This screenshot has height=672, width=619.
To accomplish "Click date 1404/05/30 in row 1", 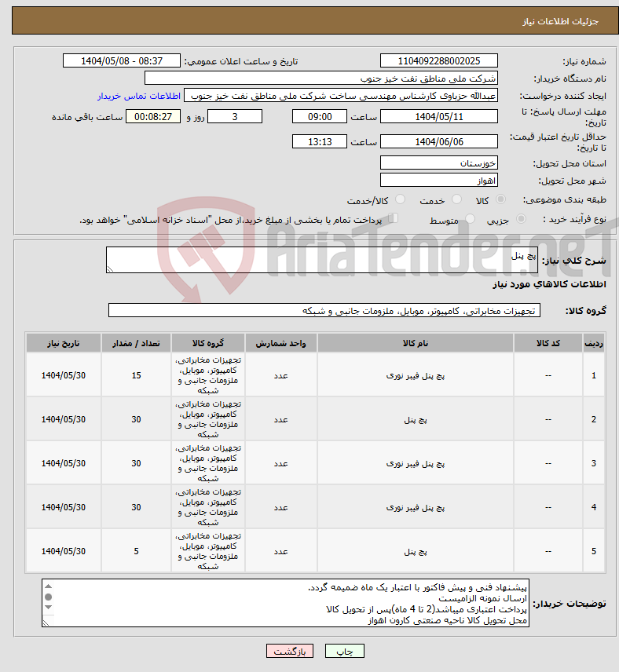I will [x=64, y=375].
